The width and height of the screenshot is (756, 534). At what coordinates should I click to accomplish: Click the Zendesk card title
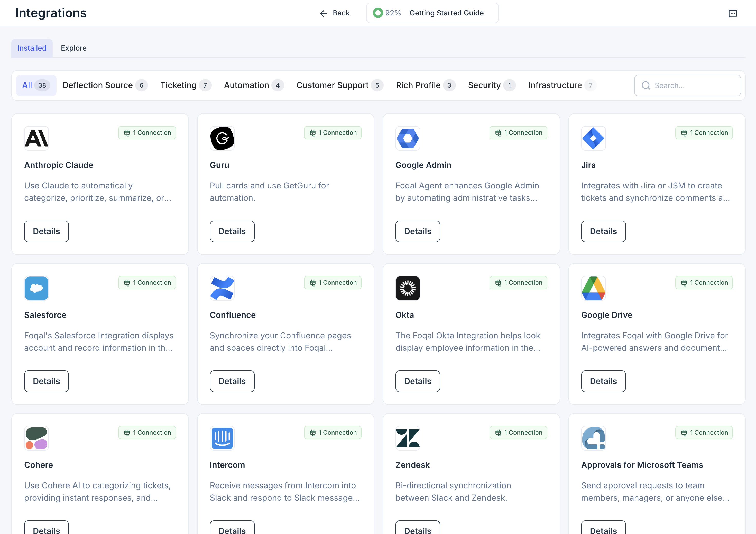click(413, 465)
